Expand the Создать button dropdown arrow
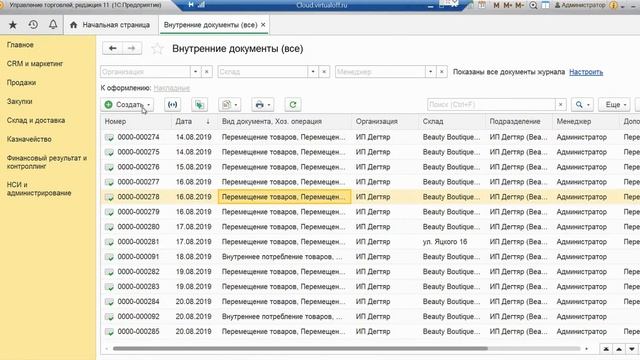The height and width of the screenshot is (360, 640). point(149,105)
